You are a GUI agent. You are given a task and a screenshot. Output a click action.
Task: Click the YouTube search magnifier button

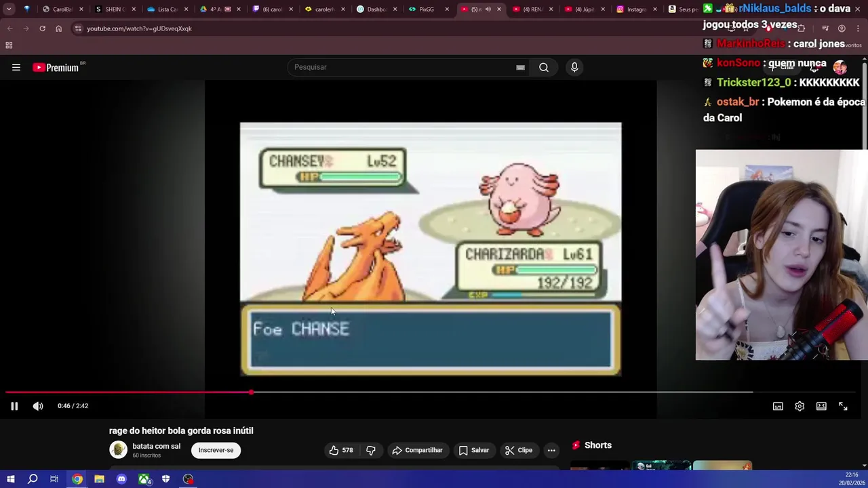click(x=544, y=67)
